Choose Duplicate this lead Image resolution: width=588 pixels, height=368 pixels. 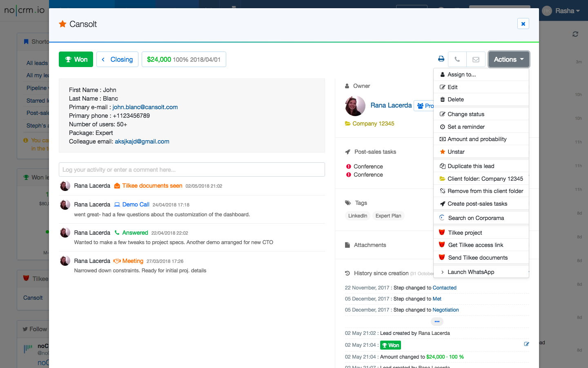click(471, 166)
